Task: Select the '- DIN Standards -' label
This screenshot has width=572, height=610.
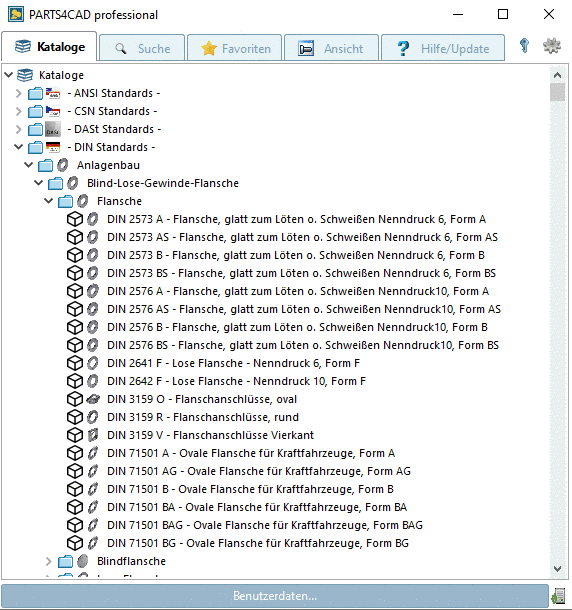Action: (111, 147)
